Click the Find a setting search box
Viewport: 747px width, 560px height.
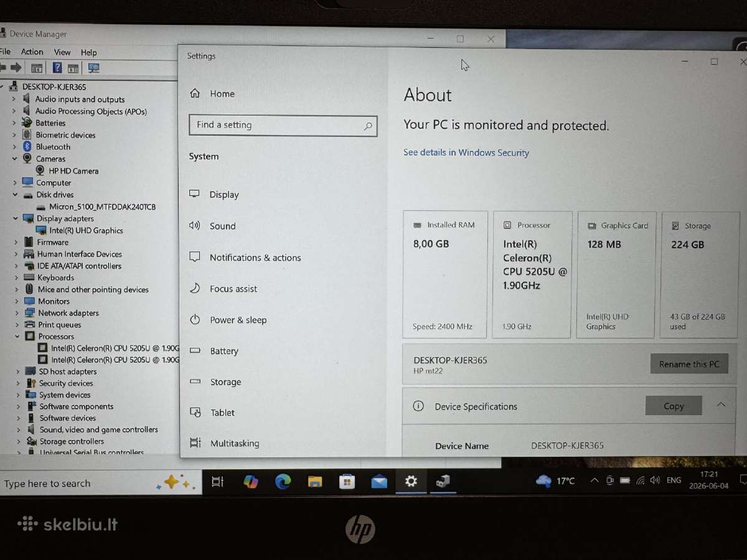click(x=283, y=125)
